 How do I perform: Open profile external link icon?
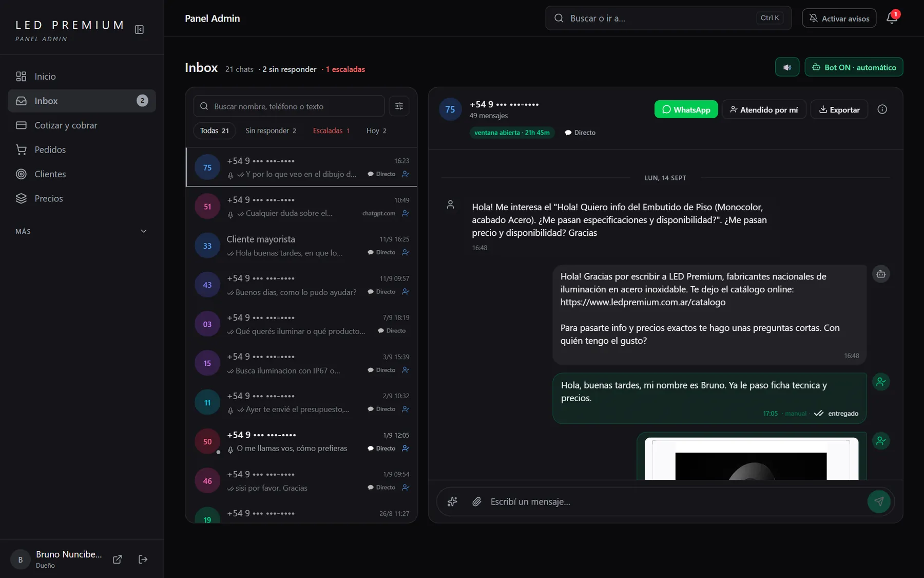[x=117, y=560]
